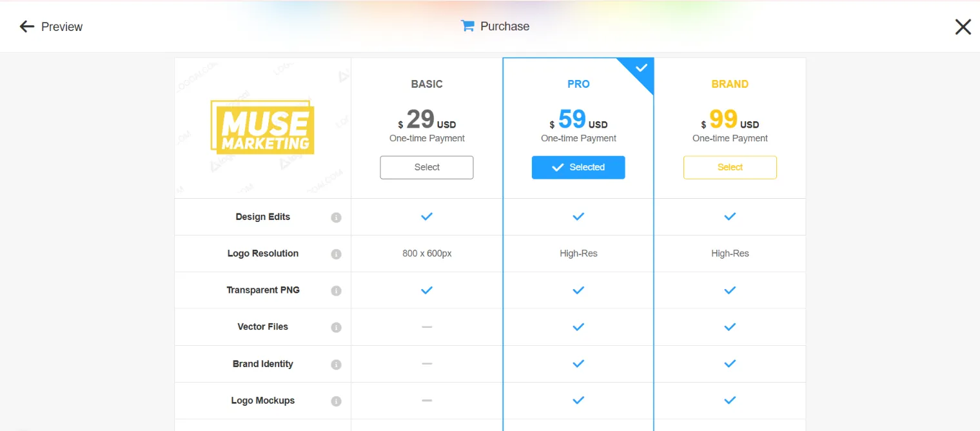Viewport: 980px width, 431px height.
Task: Click One-time Payment under Pro price
Action: pos(578,138)
